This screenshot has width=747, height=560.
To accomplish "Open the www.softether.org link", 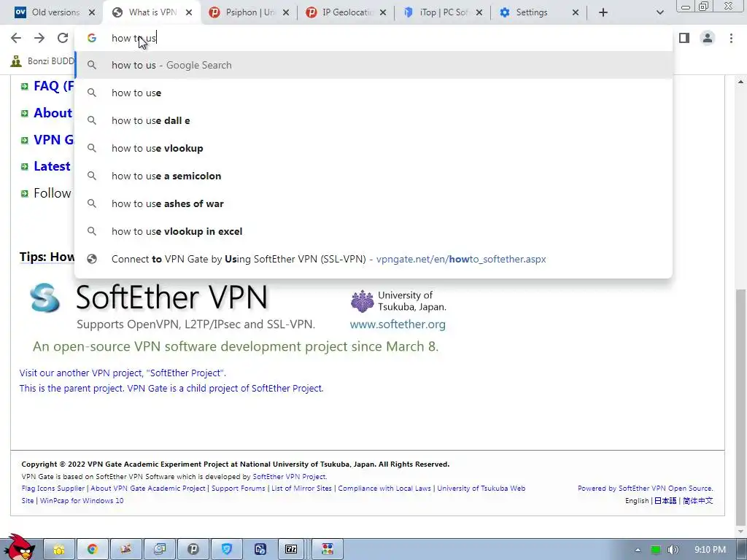I will tap(398, 324).
